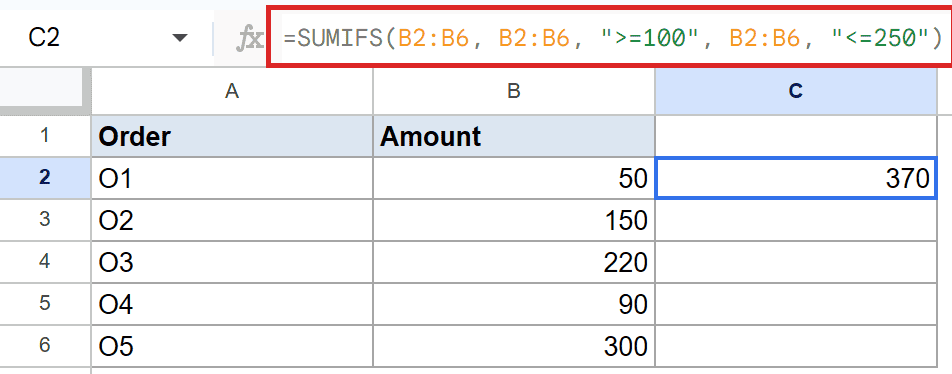Screen dimensions: 952x374
Task: Select the amount cell with 50
Action: click(x=514, y=178)
